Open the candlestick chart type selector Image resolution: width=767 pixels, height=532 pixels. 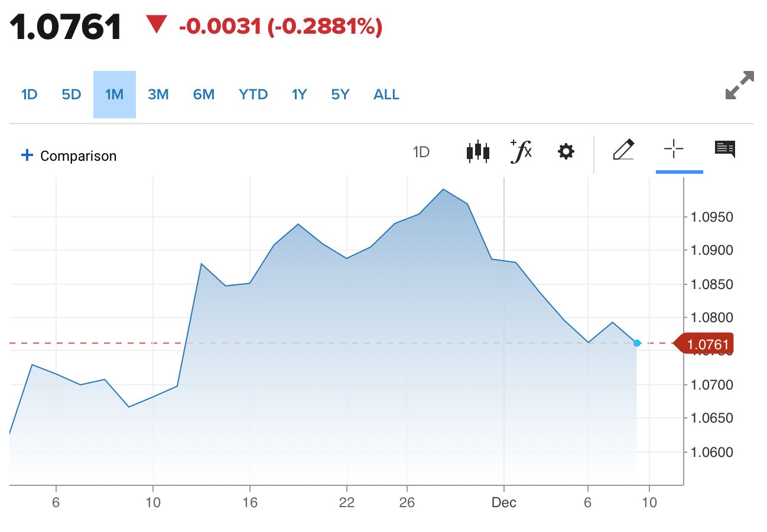pos(477,152)
